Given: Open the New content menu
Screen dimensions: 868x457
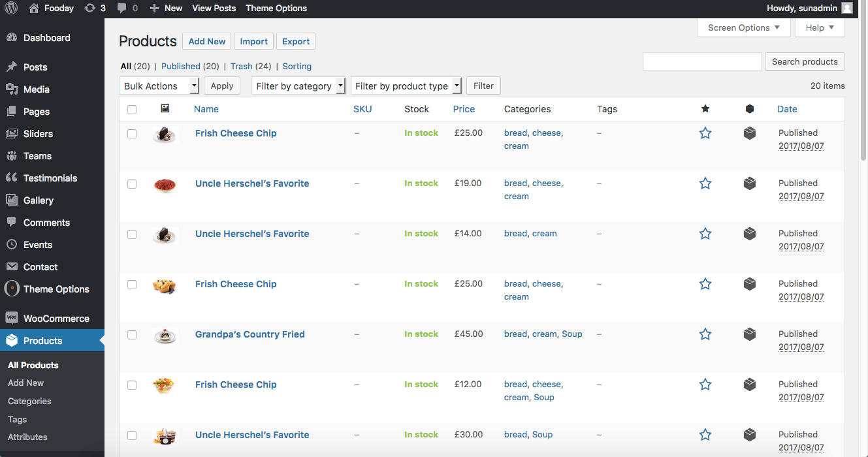Looking at the screenshot, I should [x=166, y=8].
